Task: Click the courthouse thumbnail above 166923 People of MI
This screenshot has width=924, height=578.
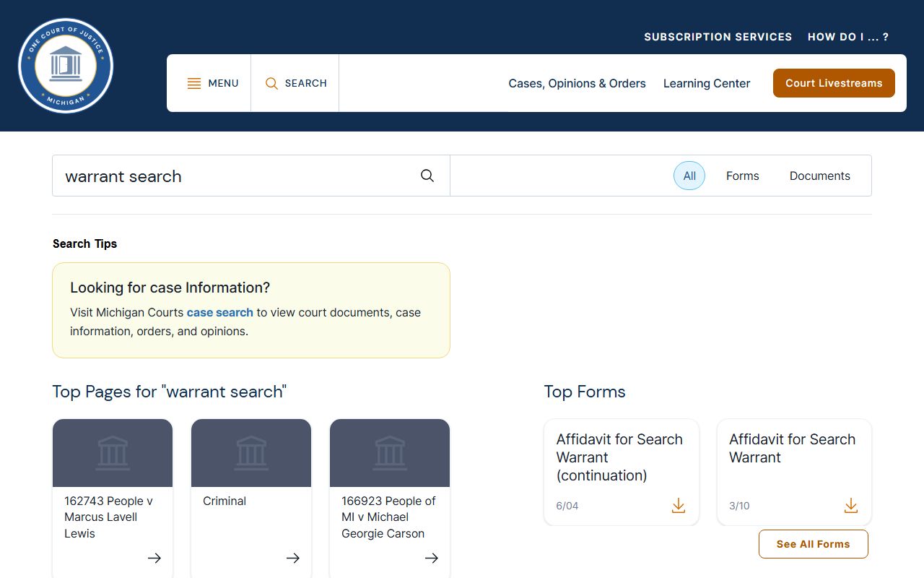Action: click(x=390, y=453)
